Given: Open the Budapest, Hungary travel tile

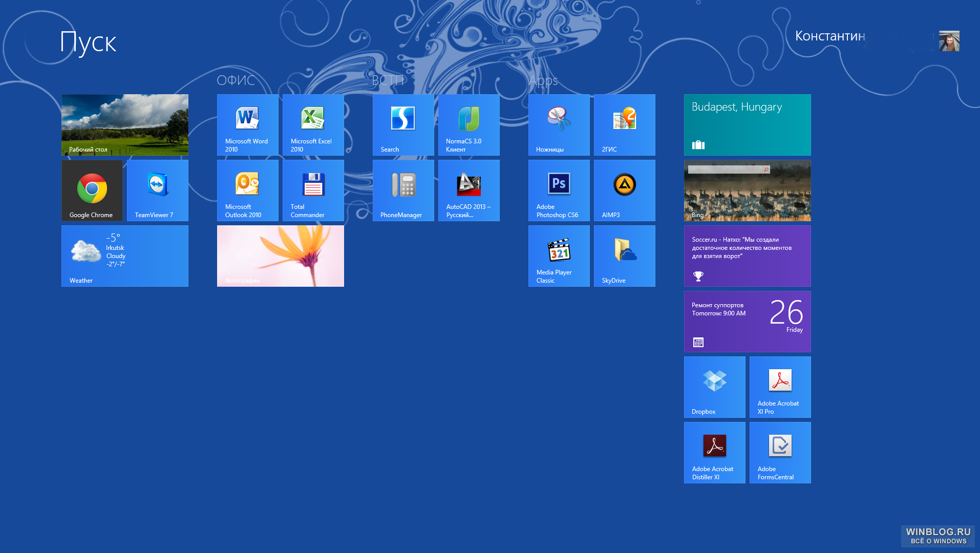Looking at the screenshot, I should point(748,125).
